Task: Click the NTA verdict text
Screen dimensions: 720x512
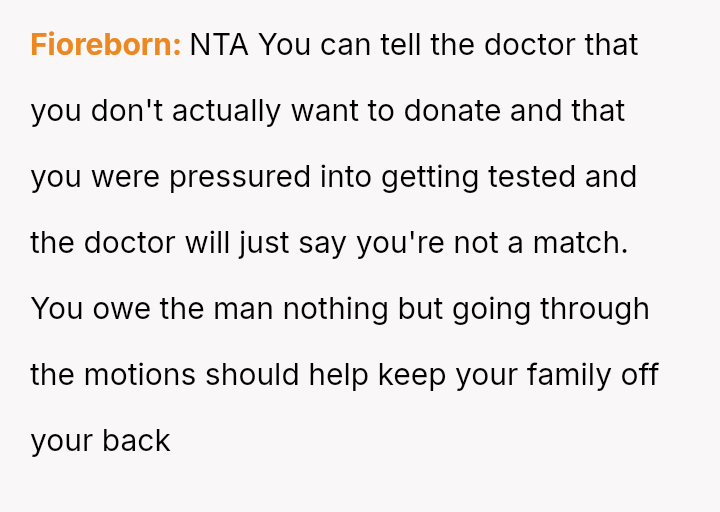Action: click(220, 45)
